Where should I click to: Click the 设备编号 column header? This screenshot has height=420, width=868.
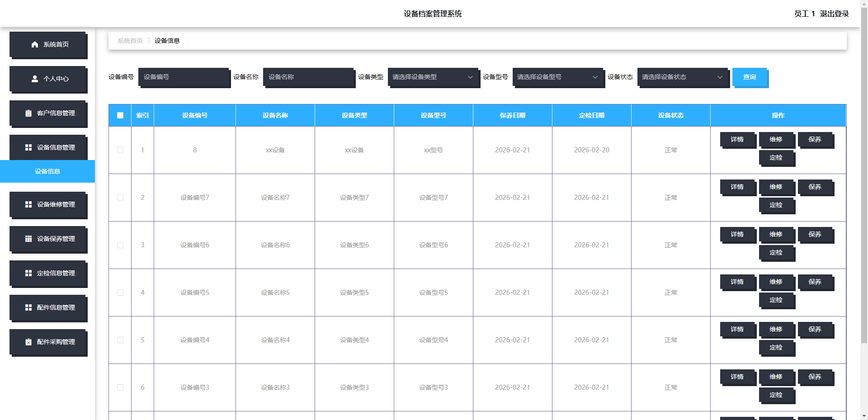click(195, 115)
